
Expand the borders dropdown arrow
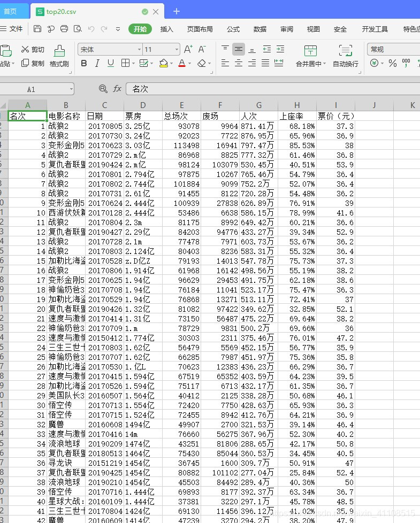(133, 64)
